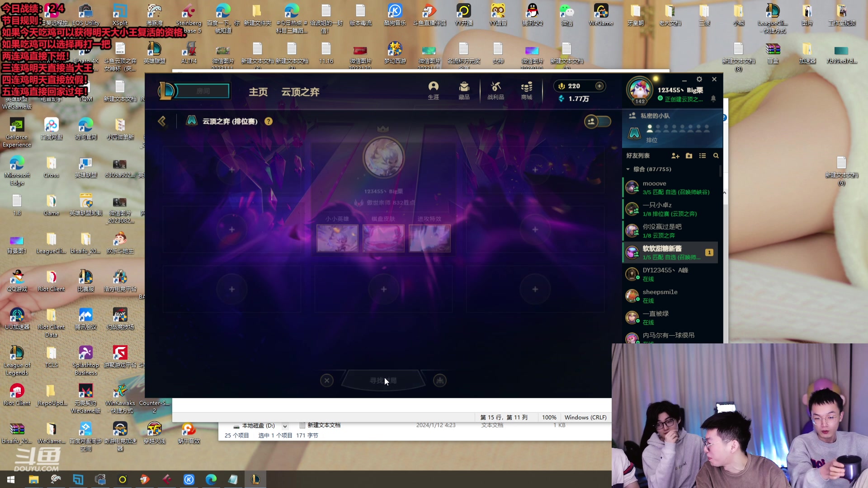Search the friends list
Image resolution: width=868 pixels, height=488 pixels.
tap(716, 155)
